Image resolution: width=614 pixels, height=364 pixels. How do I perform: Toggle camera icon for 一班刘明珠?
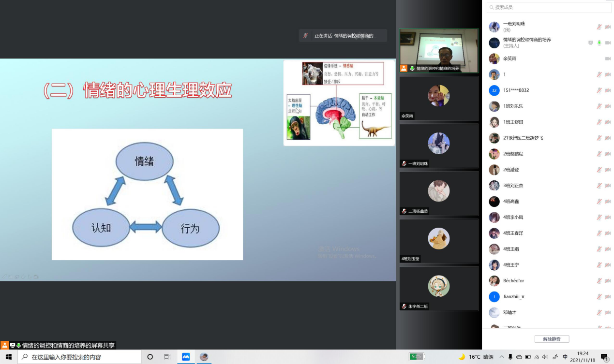(608, 27)
